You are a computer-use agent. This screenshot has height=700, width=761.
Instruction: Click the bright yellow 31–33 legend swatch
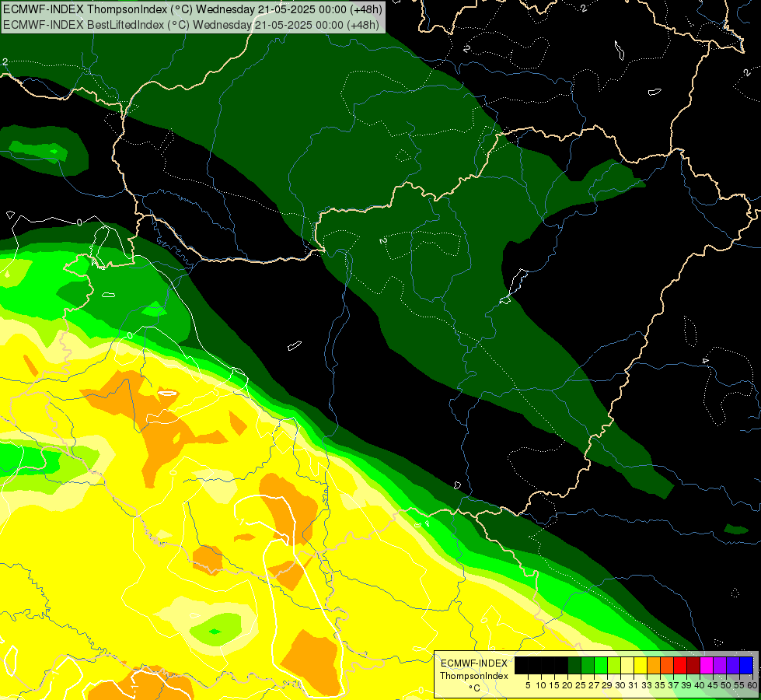[x=641, y=665]
